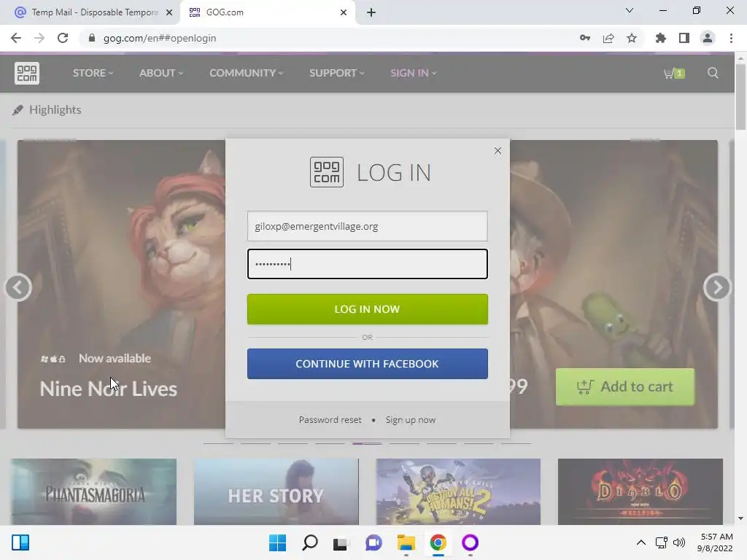Click the browser back arrow

point(16,38)
